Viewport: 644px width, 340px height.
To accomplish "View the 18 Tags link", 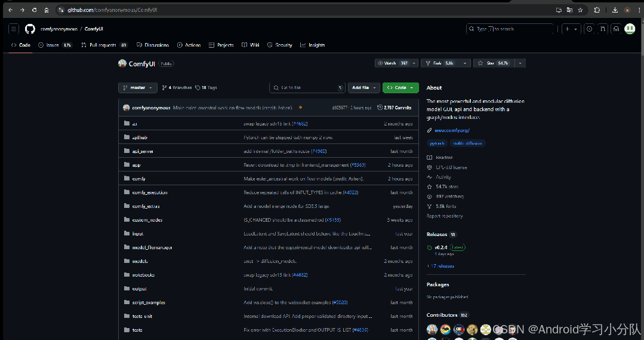I will [206, 88].
